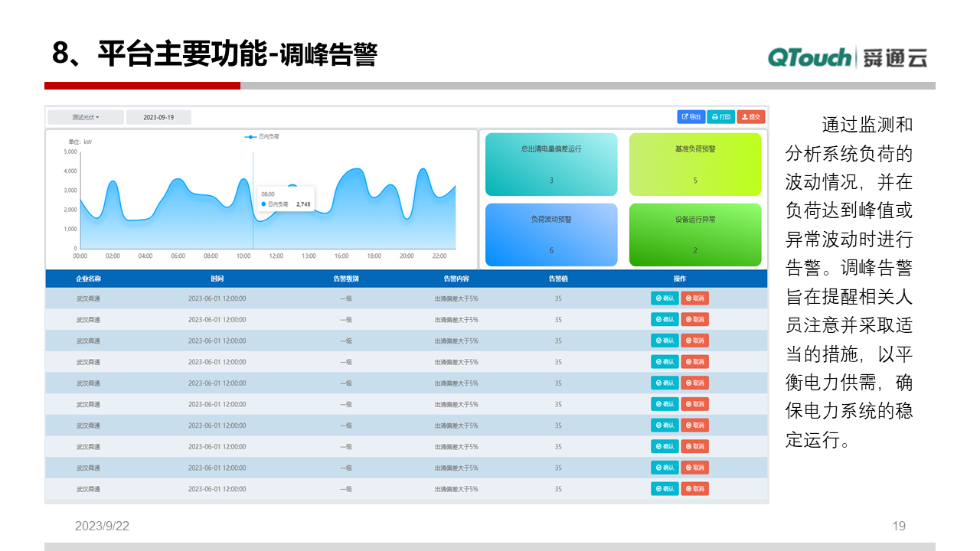Image resolution: width=980 pixels, height=551 pixels.
Task: Select the 基准负荷预警 alert card
Action: coord(694,164)
